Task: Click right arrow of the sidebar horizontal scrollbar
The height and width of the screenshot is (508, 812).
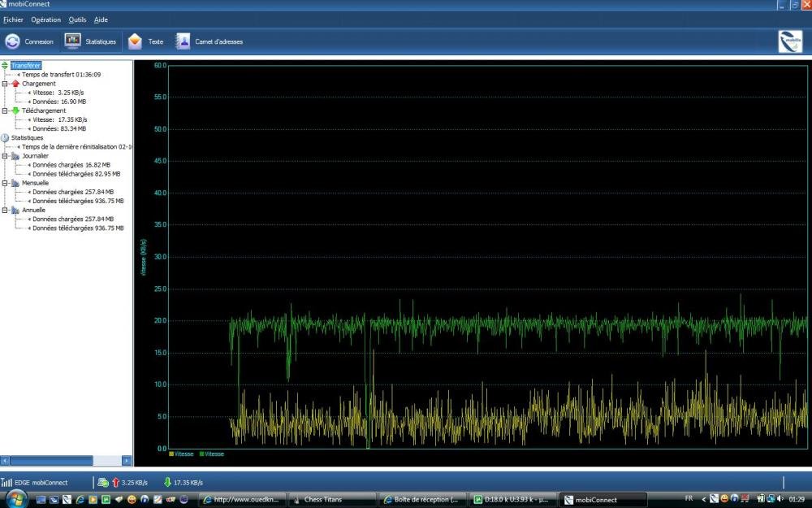Action: coord(127,461)
